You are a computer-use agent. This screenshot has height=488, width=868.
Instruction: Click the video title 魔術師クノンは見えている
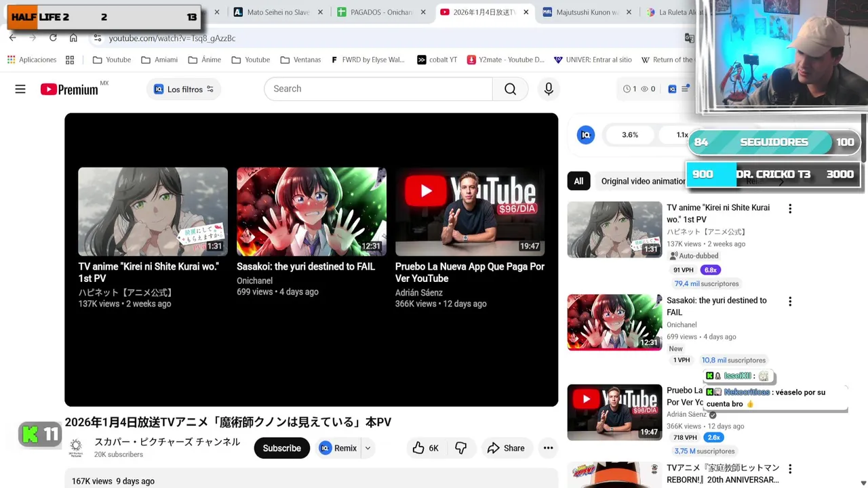click(x=228, y=422)
